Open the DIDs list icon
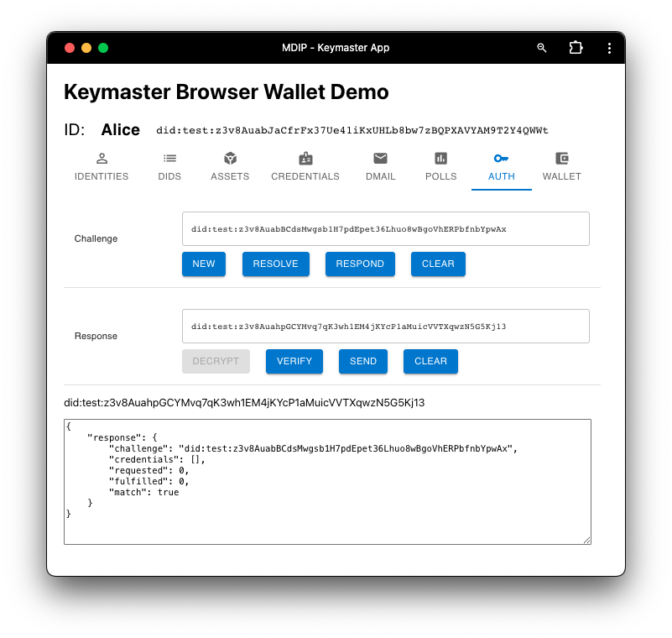This screenshot has height=638, width=672. coord(169,158)
